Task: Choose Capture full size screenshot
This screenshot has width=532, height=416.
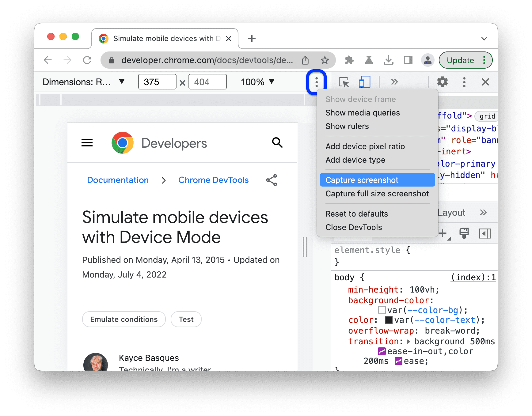Action: click(x=377, y=194)
